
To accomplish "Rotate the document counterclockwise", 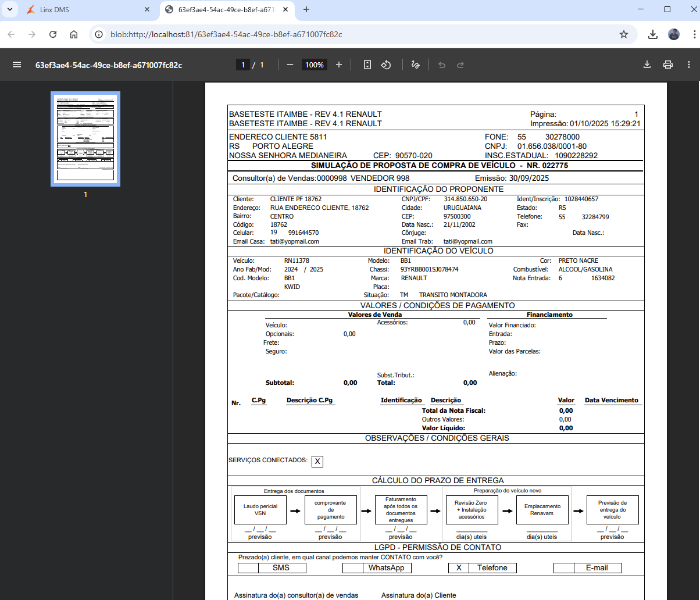I will click(386, 65).
